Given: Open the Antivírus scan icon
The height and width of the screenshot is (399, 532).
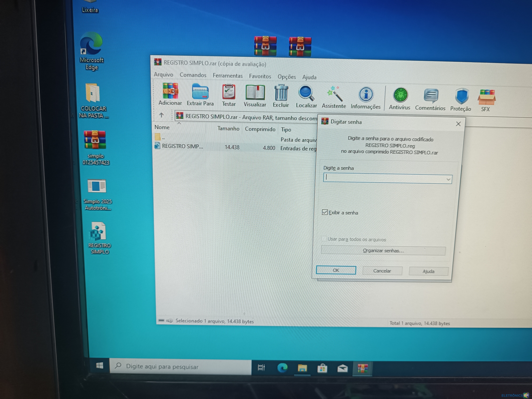Looking at the screenshot, I should coord(400,95).
